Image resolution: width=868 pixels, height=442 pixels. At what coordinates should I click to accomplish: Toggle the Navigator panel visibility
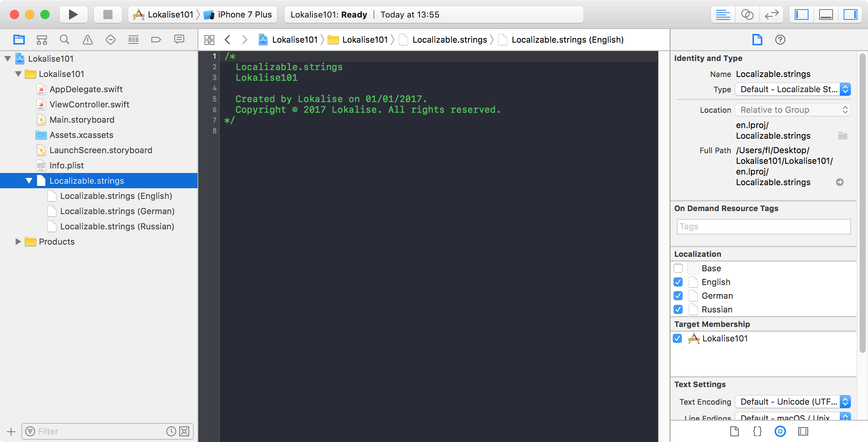point(802,14)
